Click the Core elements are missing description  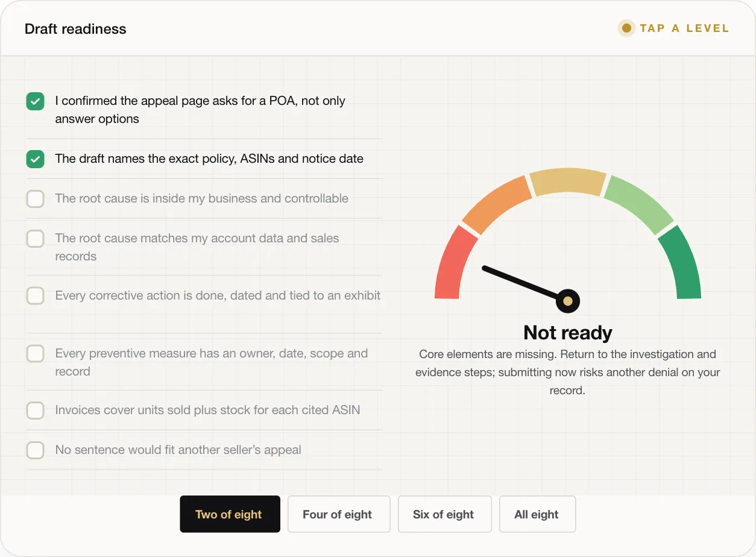(568, 372)
